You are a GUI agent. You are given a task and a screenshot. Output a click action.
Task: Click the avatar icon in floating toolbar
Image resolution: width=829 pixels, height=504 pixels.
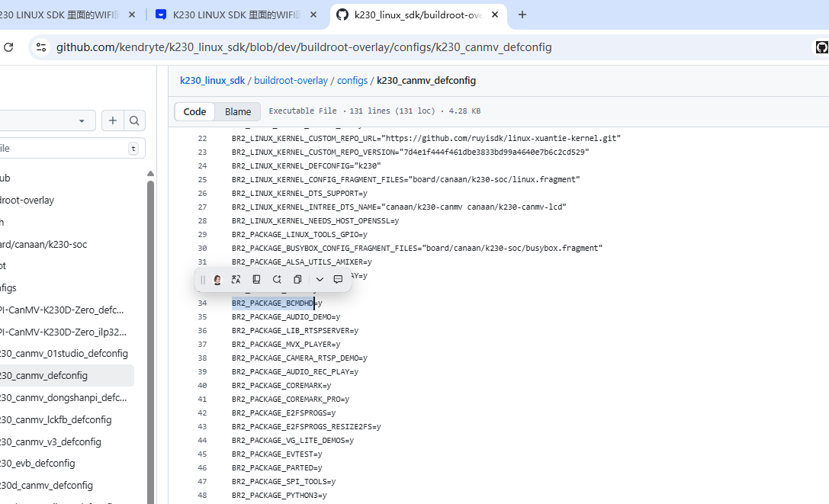point(217,280)
